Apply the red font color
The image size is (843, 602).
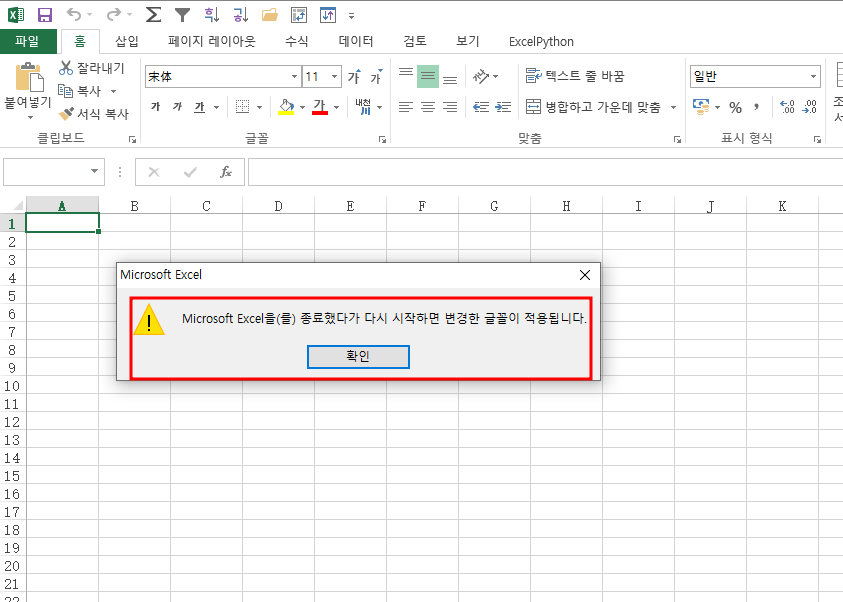pyautogui.click(x=320, y=107)
